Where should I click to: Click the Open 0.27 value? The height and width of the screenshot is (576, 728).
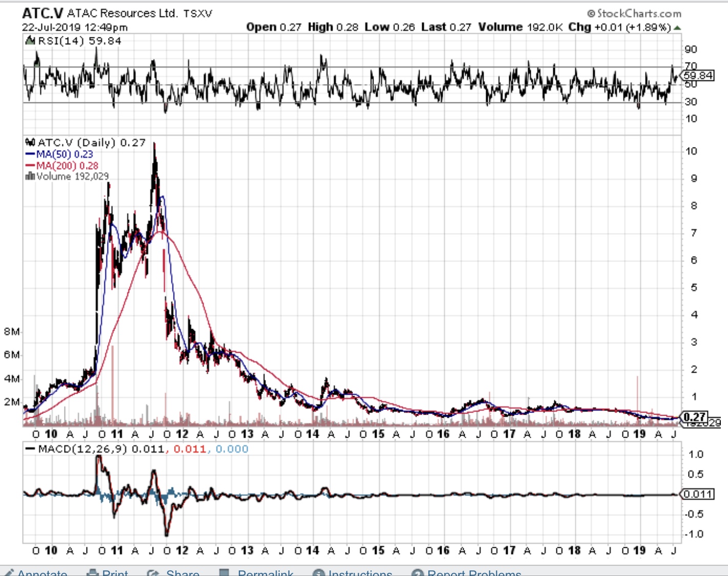(274, 27)
